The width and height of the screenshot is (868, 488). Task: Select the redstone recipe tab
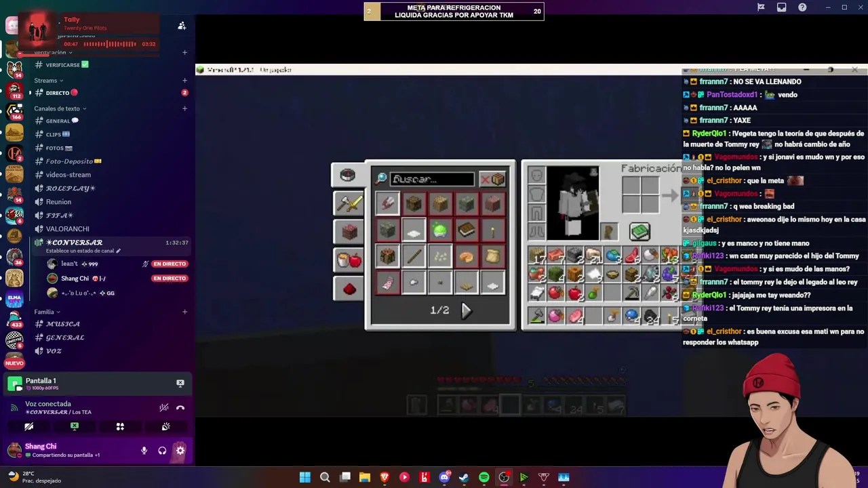click(349, 289)
